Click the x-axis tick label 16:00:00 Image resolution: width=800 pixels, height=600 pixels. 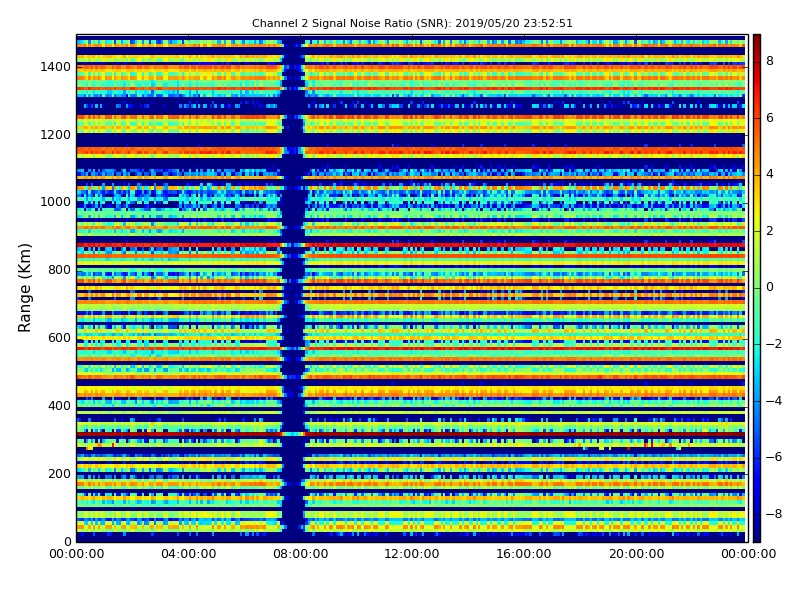524,554
